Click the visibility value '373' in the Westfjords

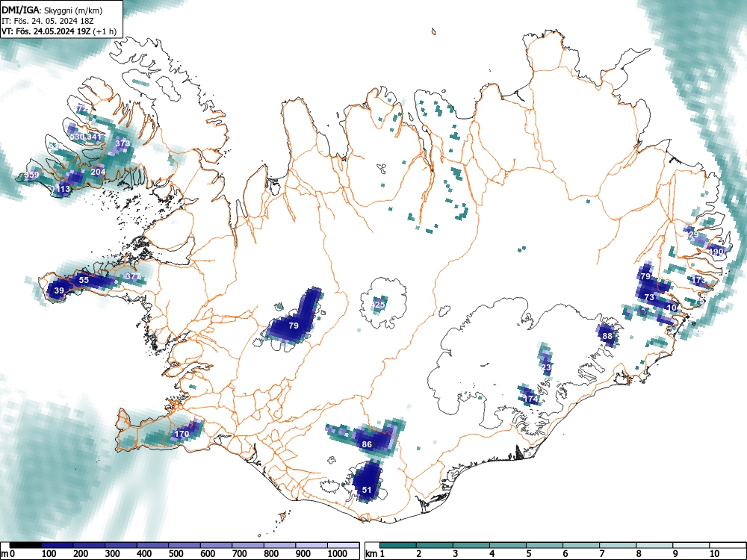[123, 143]
